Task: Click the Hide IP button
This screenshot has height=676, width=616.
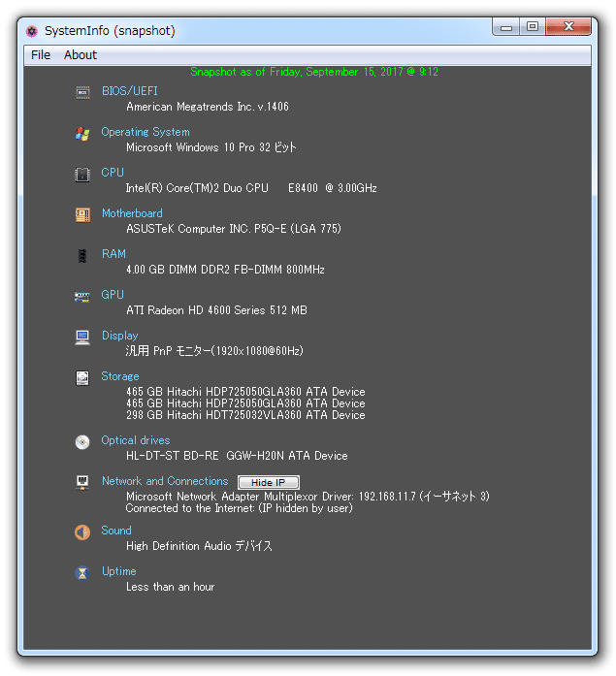Action: (x=268, y=482)
